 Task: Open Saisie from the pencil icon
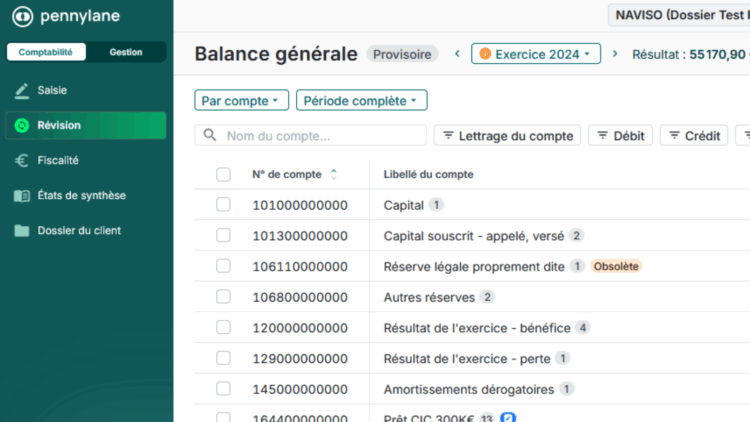pyautogui.click(x=22, y=91)
